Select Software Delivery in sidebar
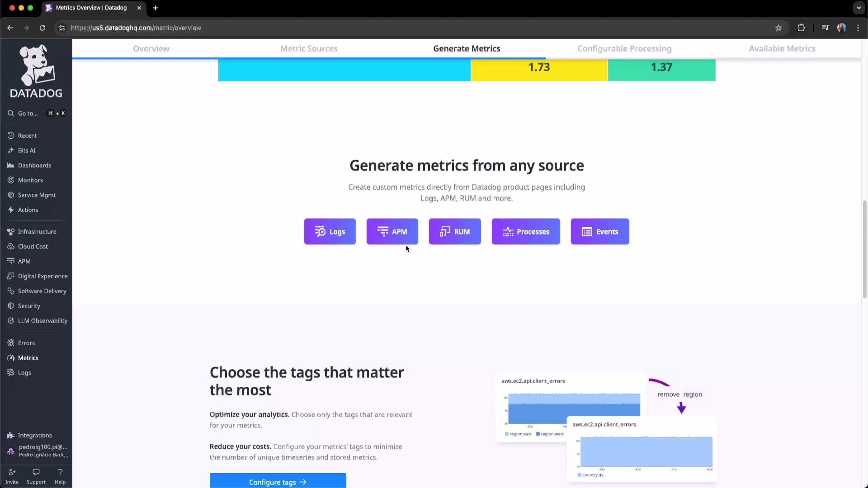Image resolution: width=868 pixels, height=488 pixels. 42,291
